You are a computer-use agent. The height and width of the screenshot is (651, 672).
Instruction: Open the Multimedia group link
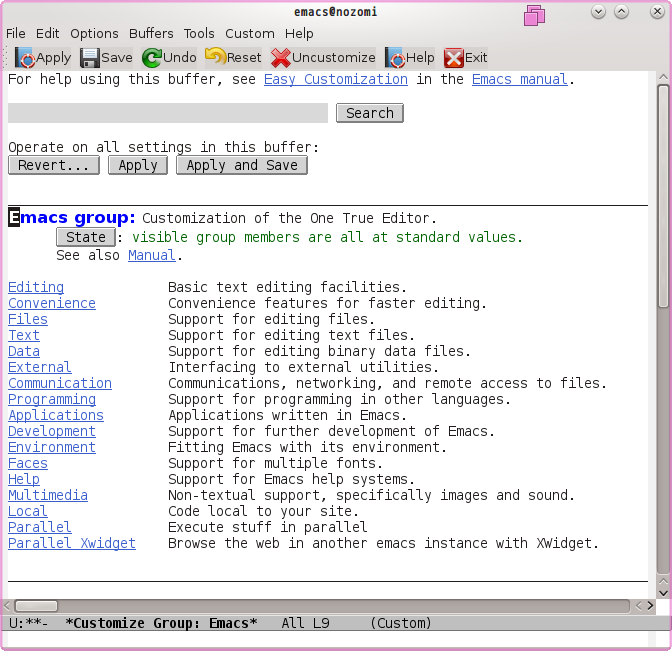(48, 495)
